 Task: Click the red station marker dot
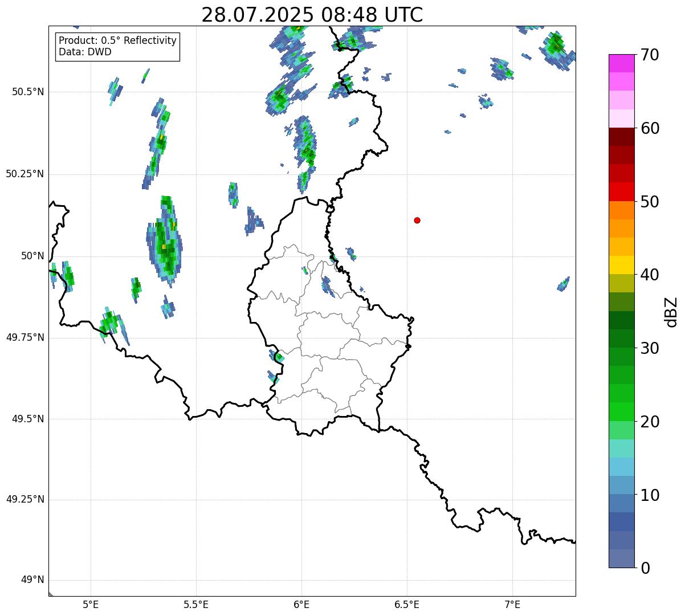417,220
